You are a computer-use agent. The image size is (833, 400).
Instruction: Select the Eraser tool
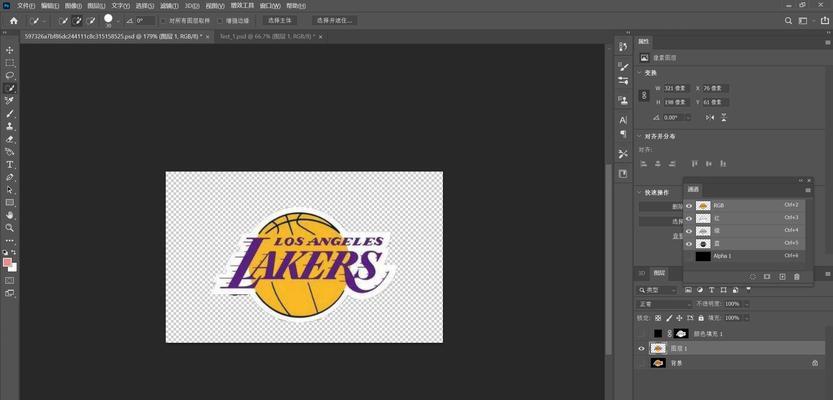click(x=10, y=139)
